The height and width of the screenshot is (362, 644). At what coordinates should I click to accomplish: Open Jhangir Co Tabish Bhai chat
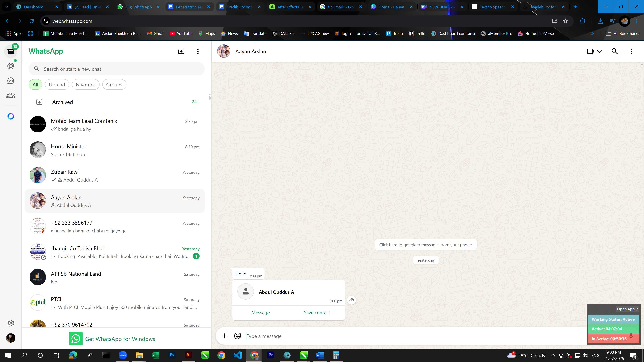(115, 252)
